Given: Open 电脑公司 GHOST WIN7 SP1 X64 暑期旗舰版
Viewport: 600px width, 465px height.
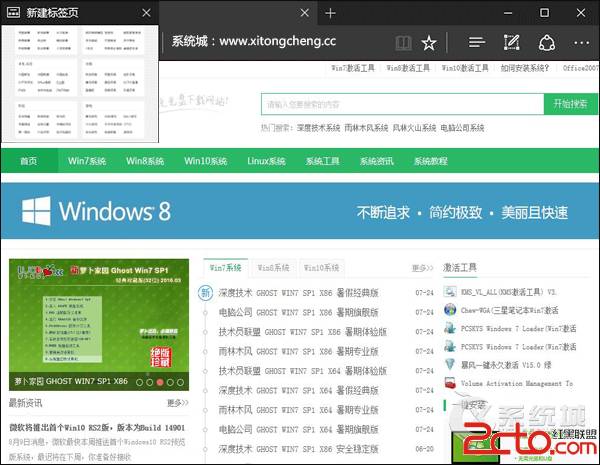Looking at the screenshot, I should point(298,429).
